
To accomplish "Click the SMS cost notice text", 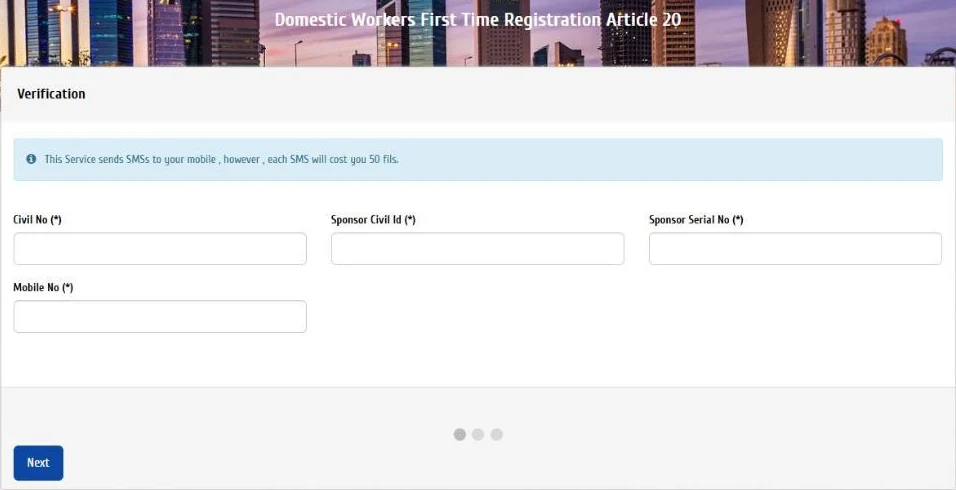I will (x=221, y=160).
